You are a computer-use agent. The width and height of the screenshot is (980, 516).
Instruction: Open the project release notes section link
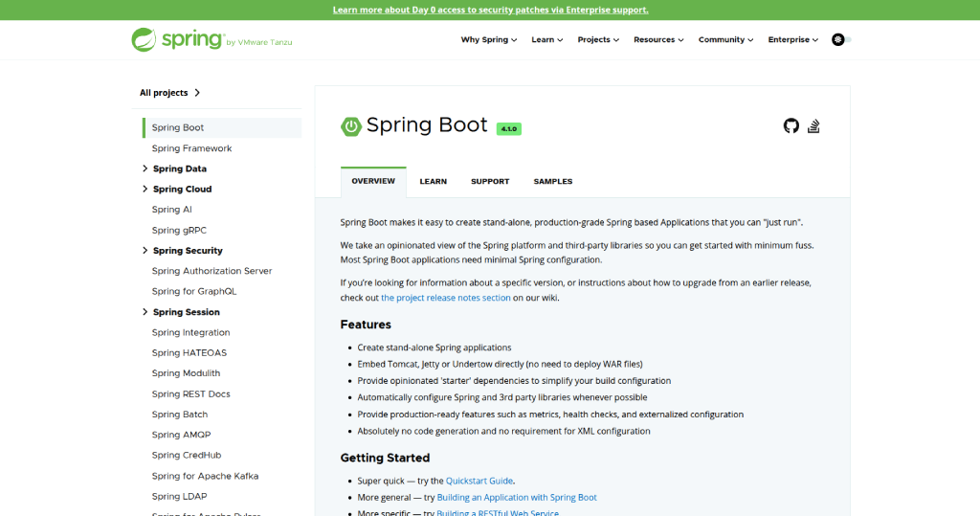pyautogui.click(x=446, y=298)
